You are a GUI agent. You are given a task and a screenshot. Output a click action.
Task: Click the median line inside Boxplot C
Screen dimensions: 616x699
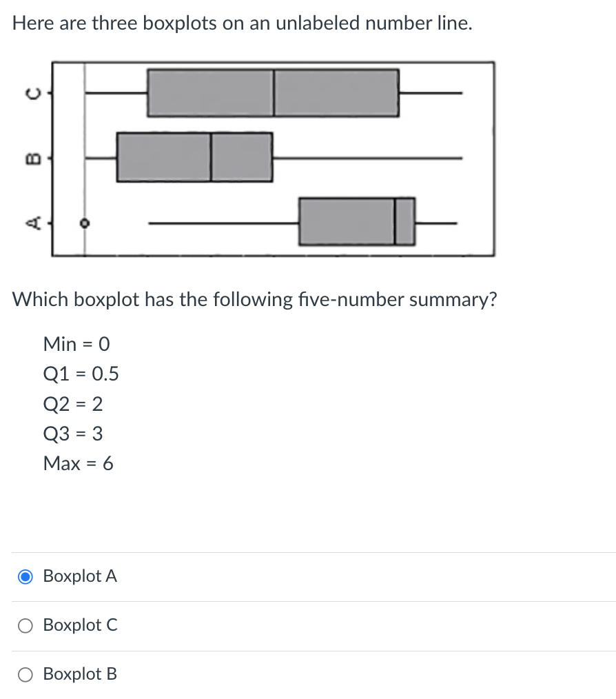(274, 91)
